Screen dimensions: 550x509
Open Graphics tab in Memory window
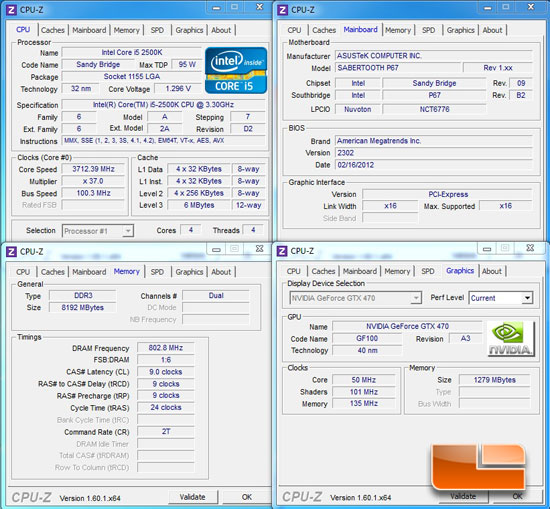(x=189, y=272)
